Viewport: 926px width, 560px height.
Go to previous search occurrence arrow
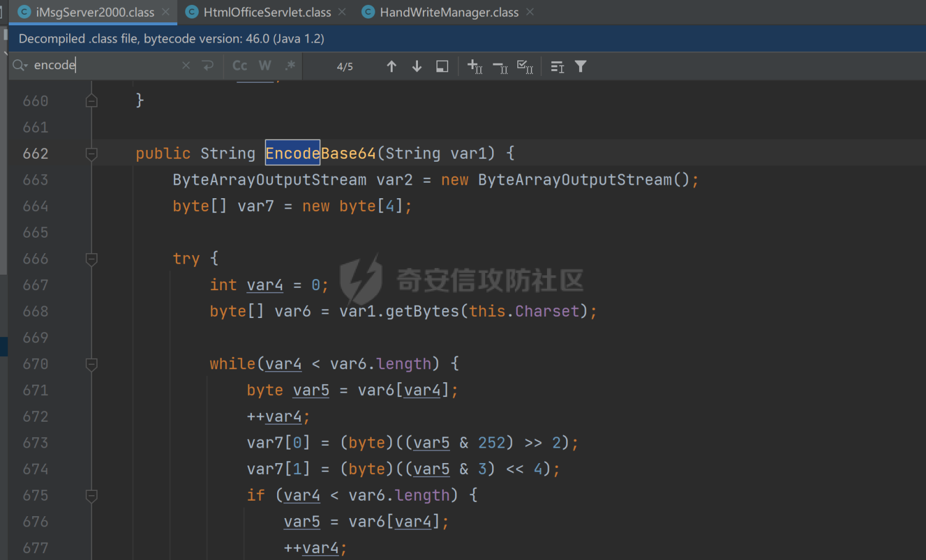391,66
